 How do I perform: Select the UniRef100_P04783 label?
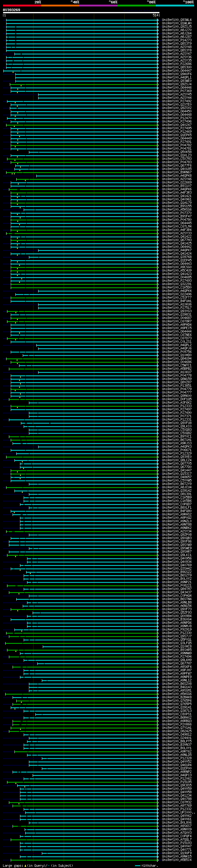point(177,162)
